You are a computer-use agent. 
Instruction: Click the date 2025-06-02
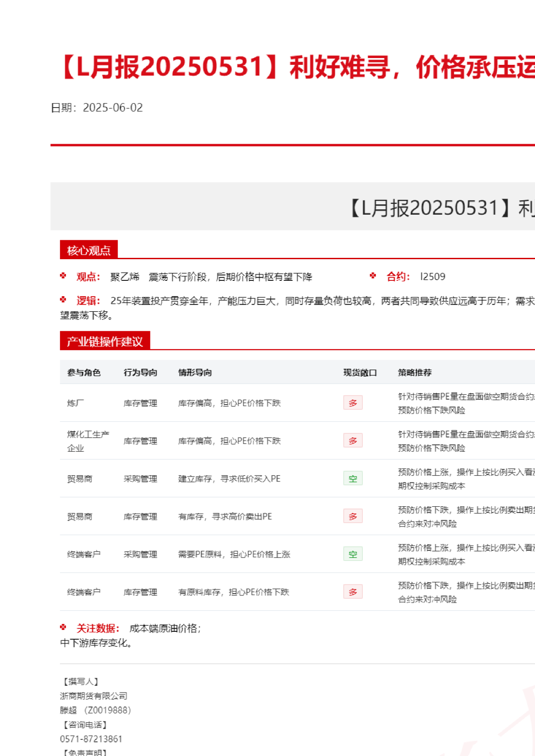[113, 108]
